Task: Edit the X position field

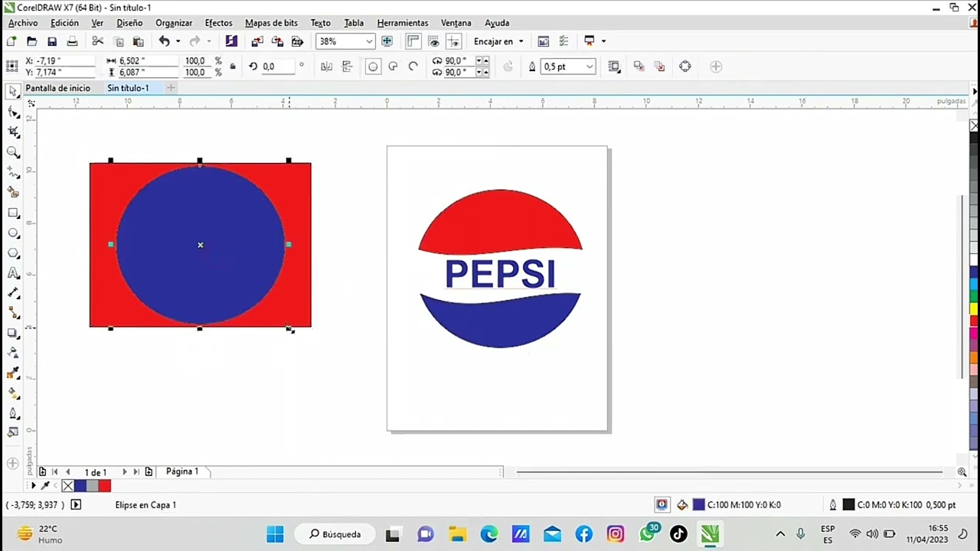Action: pos(64,60)
